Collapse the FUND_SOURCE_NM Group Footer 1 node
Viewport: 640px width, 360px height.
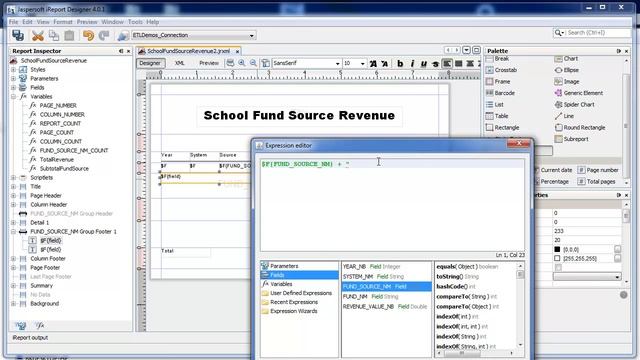point(13,232)
